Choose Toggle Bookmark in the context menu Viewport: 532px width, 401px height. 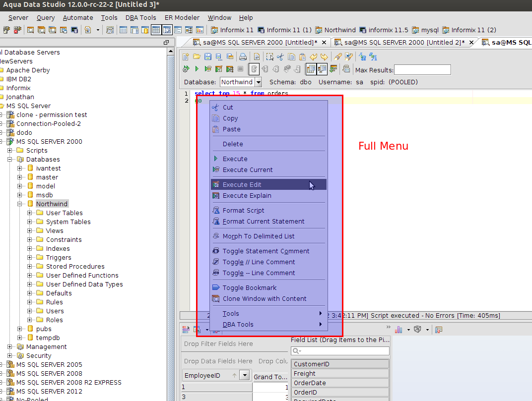[x=268, y=288]
